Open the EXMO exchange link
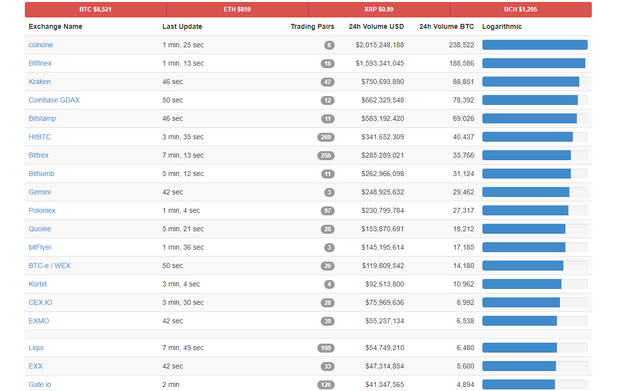This screenshot has width=640, height=391. [39, 320]
